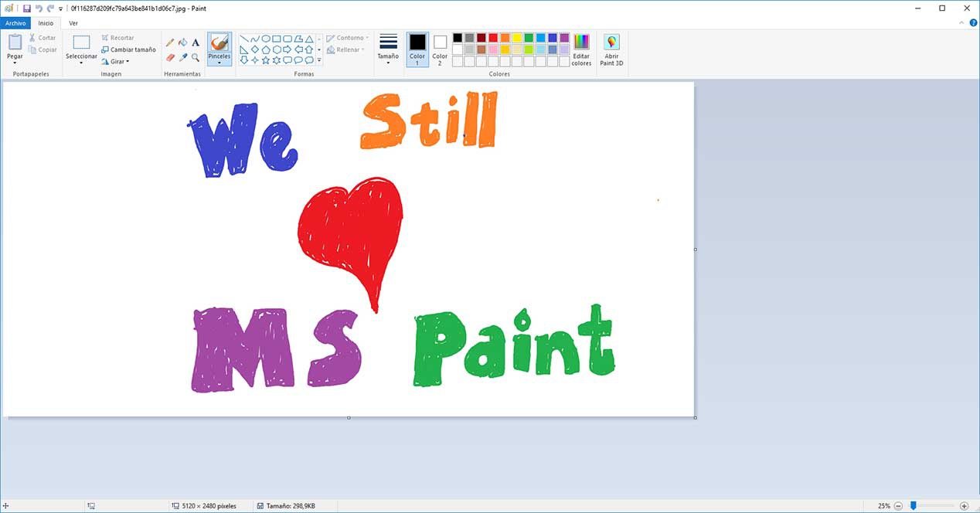Open the Paint help question mark
980x513 pixels.
(x=973, y=23)
